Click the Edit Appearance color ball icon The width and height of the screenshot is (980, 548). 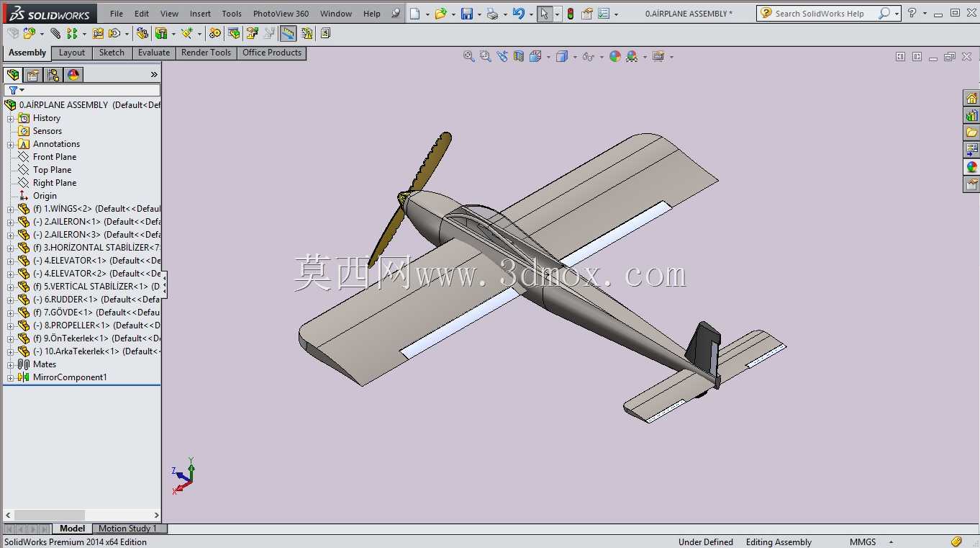(614, 56)
